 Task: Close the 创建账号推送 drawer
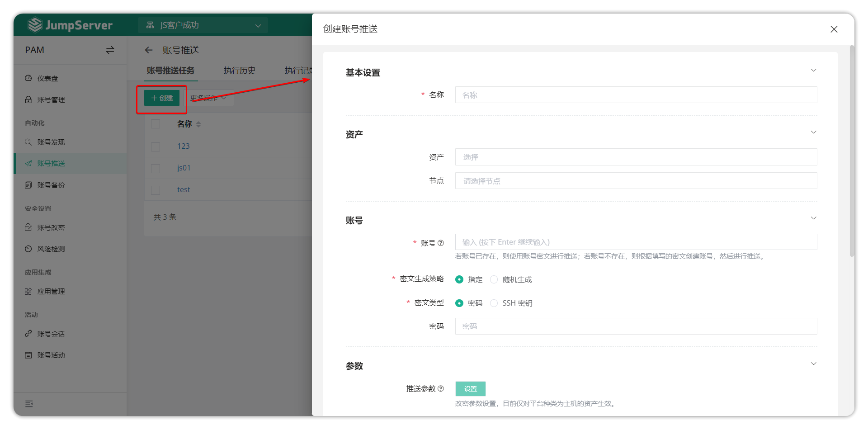834,29
